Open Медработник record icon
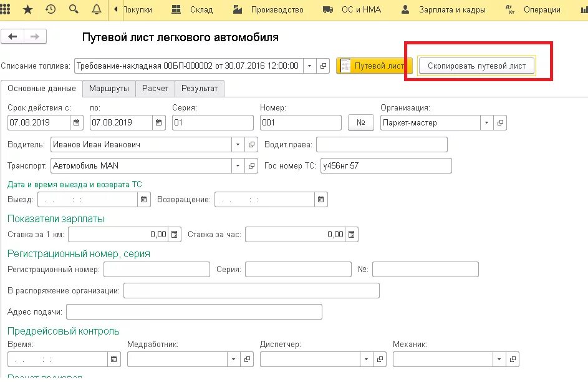This screenshot has width=588, height=382. [247, 360]
